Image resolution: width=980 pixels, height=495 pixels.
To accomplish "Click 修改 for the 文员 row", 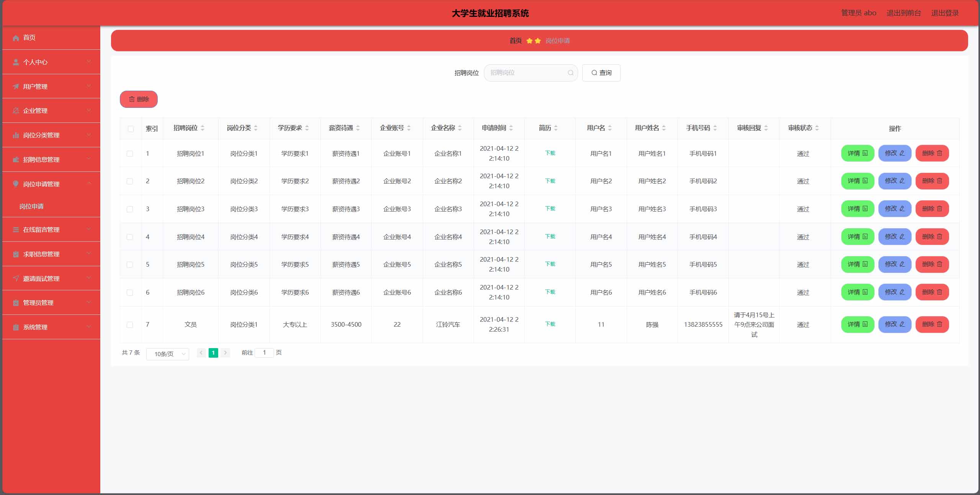I will tap(895, 324).
